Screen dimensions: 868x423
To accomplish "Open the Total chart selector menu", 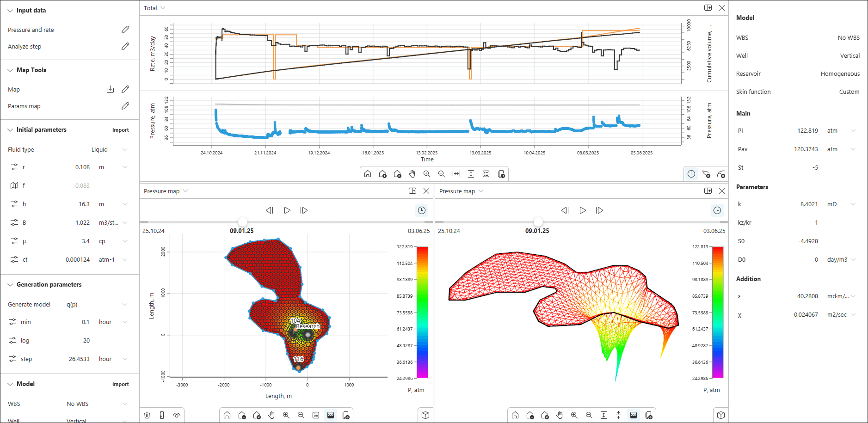I will [154, 8].
